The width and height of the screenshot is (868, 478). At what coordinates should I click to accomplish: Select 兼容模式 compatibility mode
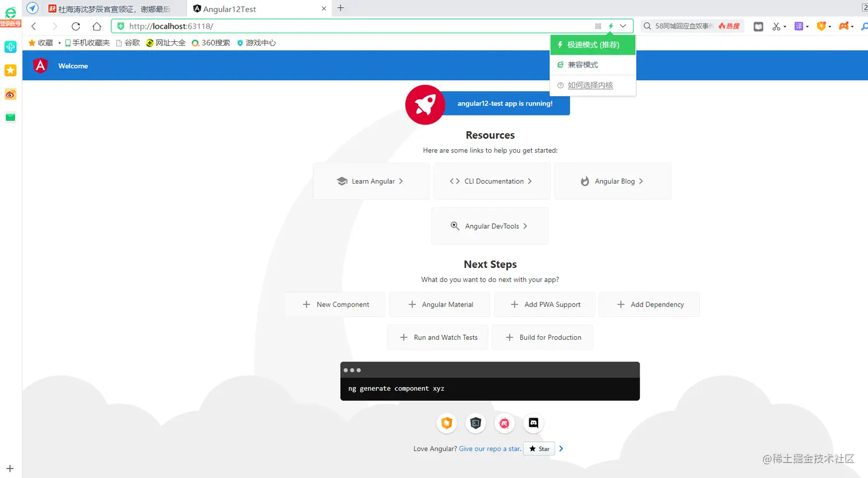point(593,65)
